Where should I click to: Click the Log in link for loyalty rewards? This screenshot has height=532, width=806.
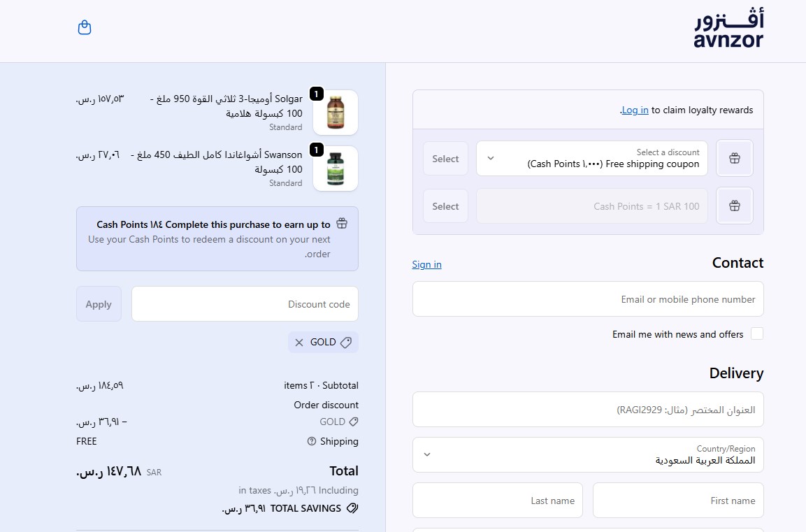pyautogui.click(x=635, y=110)
